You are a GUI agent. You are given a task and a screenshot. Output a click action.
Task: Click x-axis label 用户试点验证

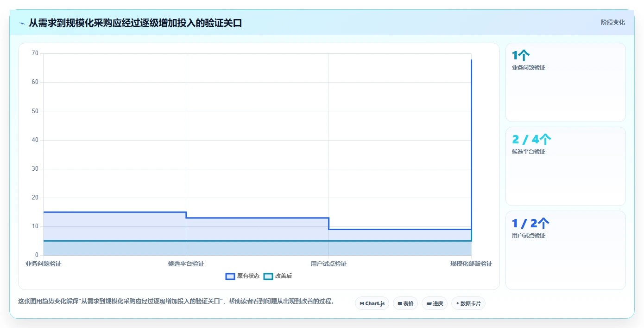328,264
